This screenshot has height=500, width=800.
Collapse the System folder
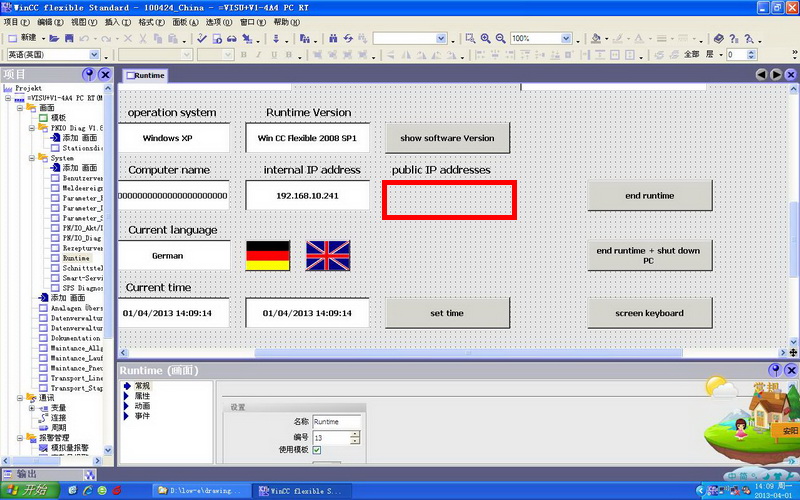[x=32, y=158]
